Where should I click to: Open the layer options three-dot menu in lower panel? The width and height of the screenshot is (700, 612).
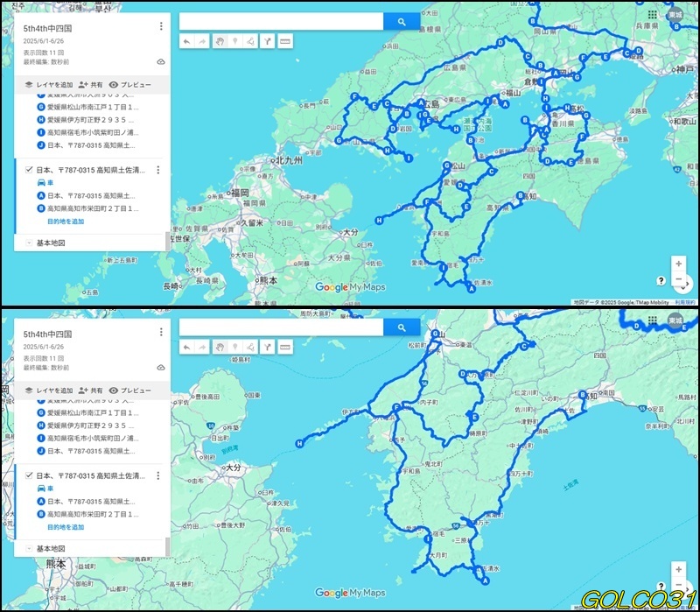157,475
